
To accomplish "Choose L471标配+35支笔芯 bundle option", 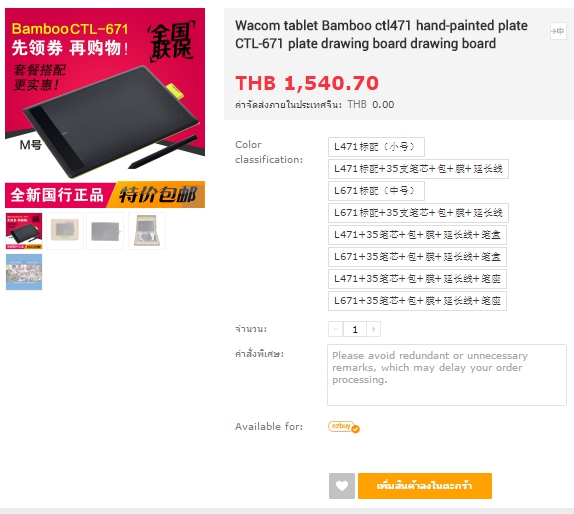I will 418,169.
